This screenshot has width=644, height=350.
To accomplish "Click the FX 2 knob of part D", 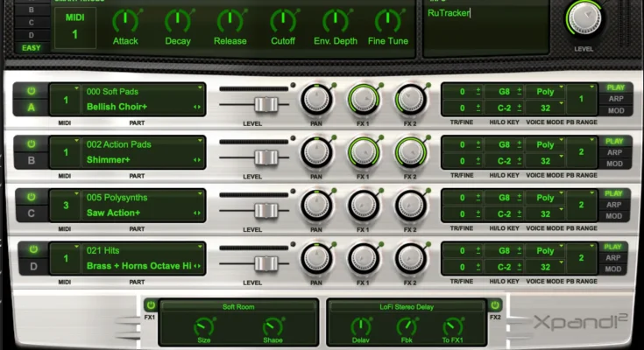I will pyautogui.click(x=409, y=258).
